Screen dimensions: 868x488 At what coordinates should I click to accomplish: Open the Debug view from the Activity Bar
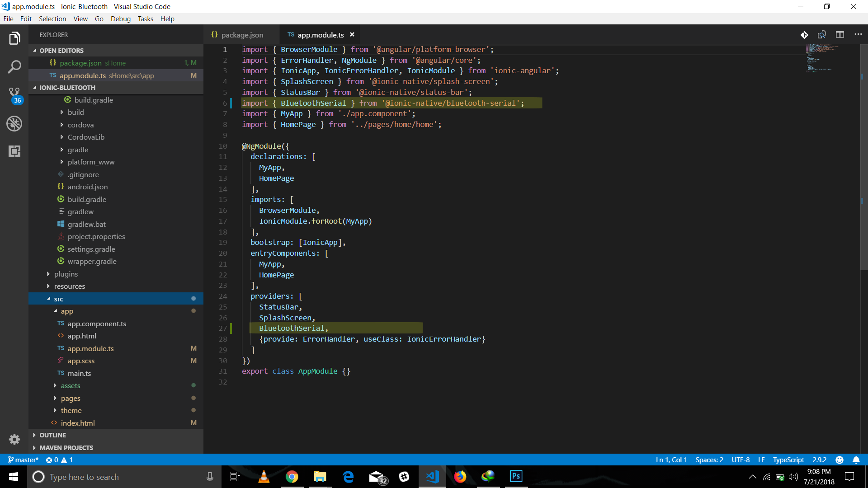point(14,123)
